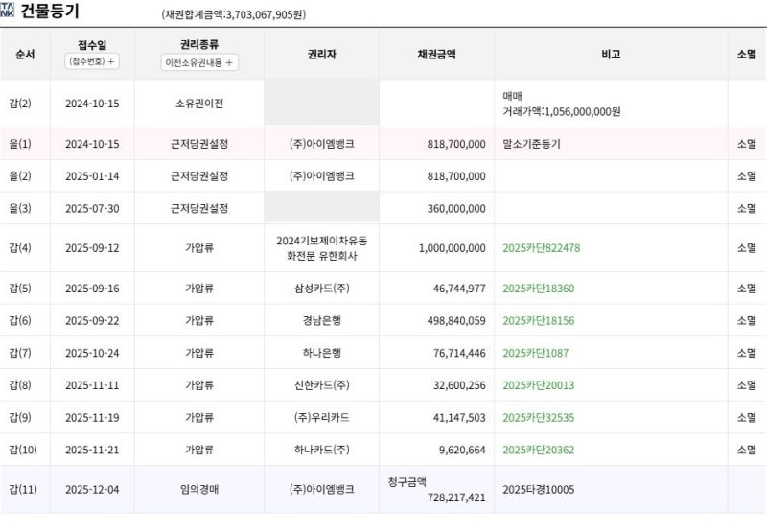Click the 비고 column header

[x=611, y=55]
